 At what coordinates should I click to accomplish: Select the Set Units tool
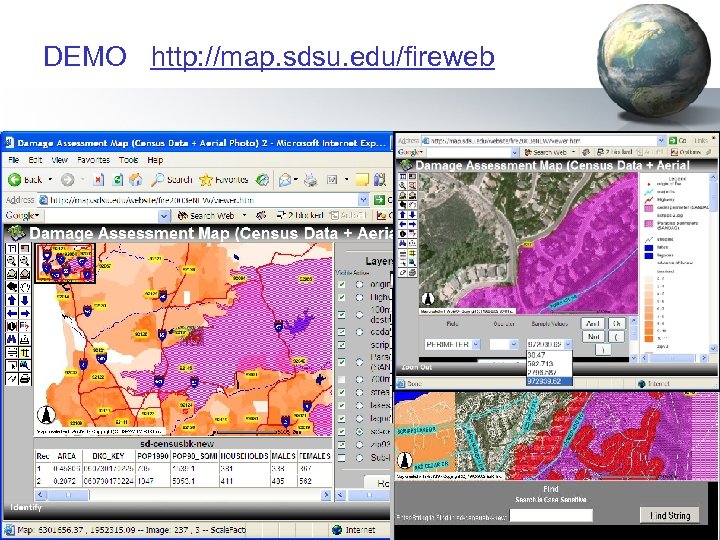(x=12, y=353)
